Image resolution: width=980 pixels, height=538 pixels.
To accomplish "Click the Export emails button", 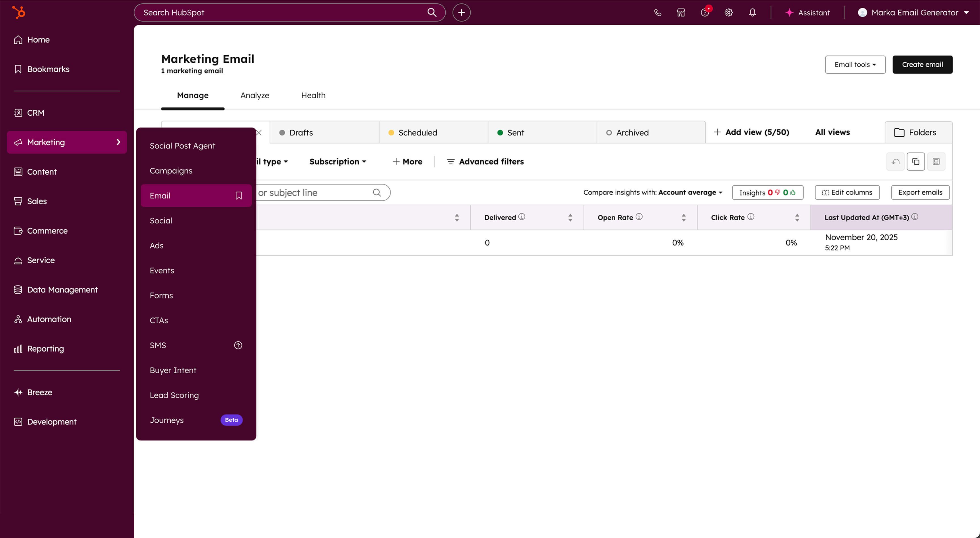I will 920,192.
